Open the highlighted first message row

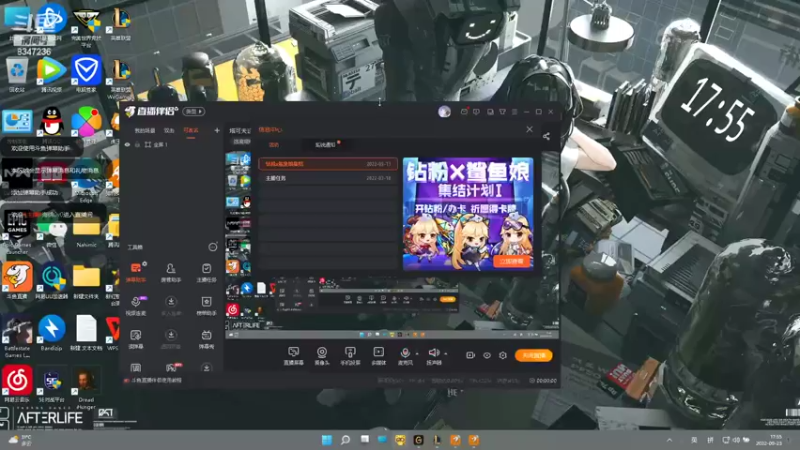tap(328, 164)
